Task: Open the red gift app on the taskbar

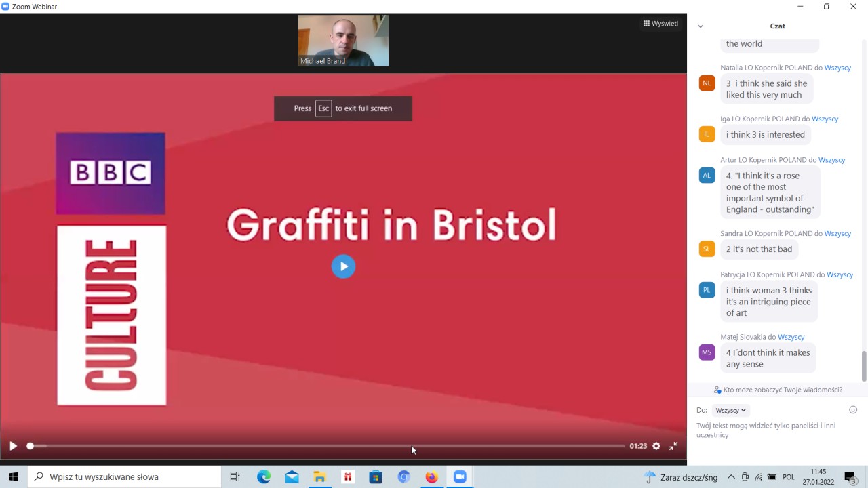Action: [348, 476]
